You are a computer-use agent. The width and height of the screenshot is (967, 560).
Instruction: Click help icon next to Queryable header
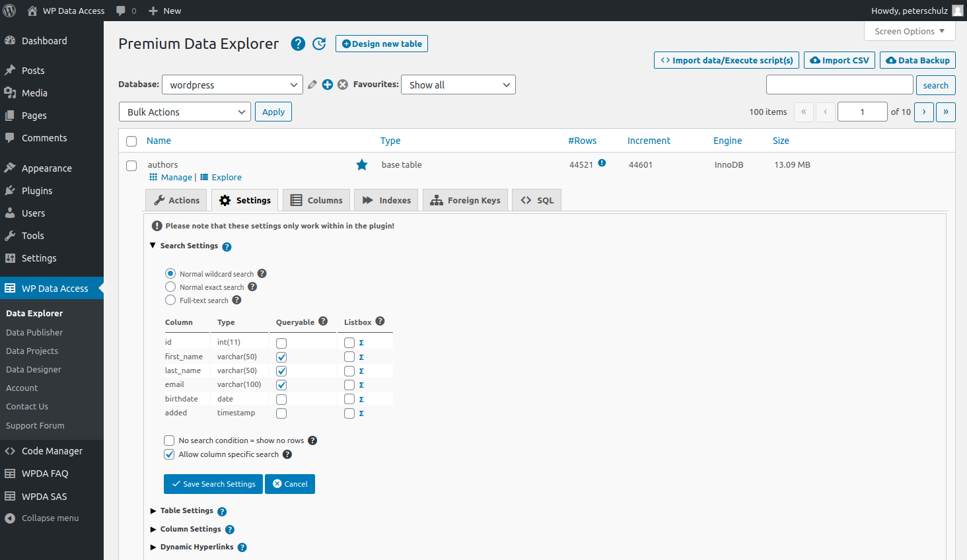pos(323,321)
